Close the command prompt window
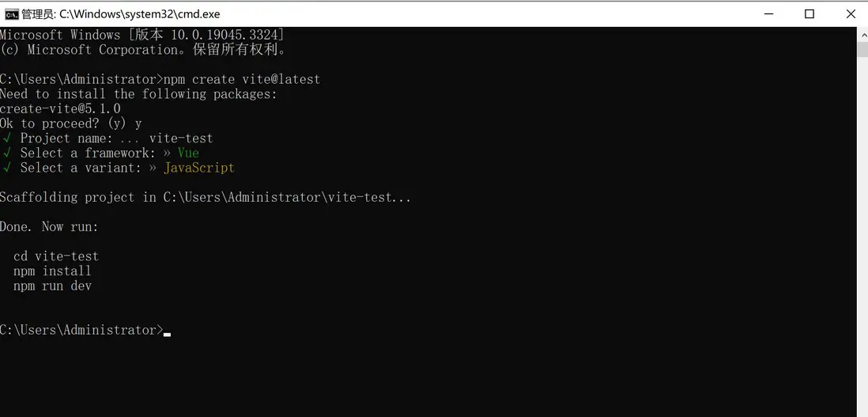 [851, 13]
